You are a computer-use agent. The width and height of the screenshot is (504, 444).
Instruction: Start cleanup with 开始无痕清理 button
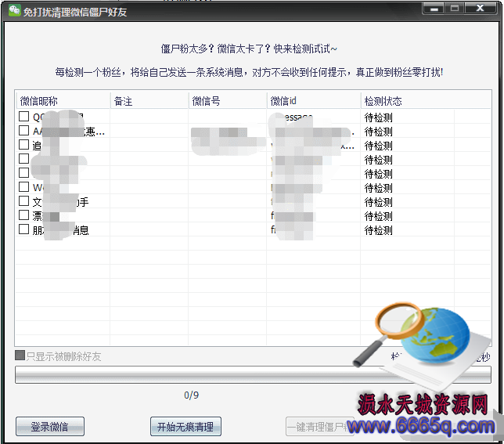[185, 427]
